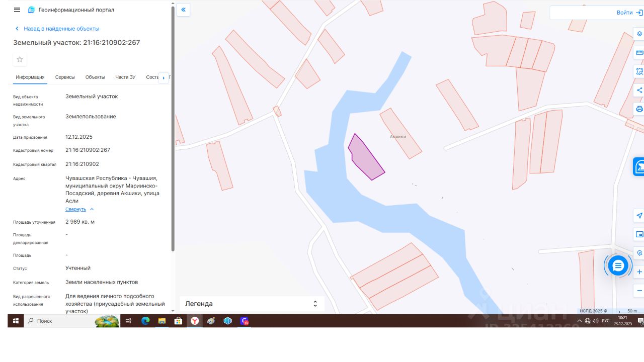Open the Части ЗУ tab

click(x=125, y=77)
